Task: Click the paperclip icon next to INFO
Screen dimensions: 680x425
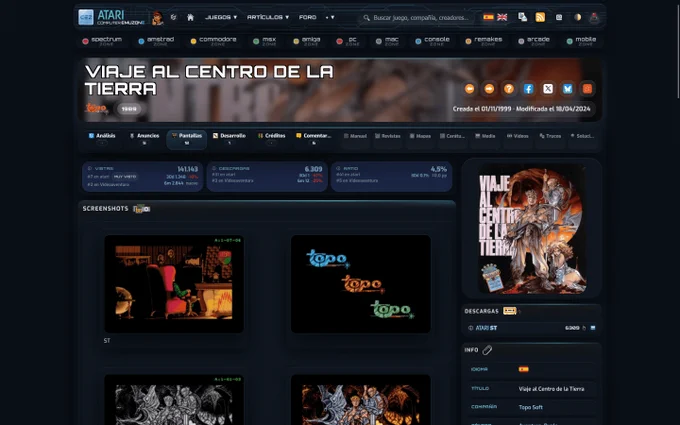Action: [487, 350]
